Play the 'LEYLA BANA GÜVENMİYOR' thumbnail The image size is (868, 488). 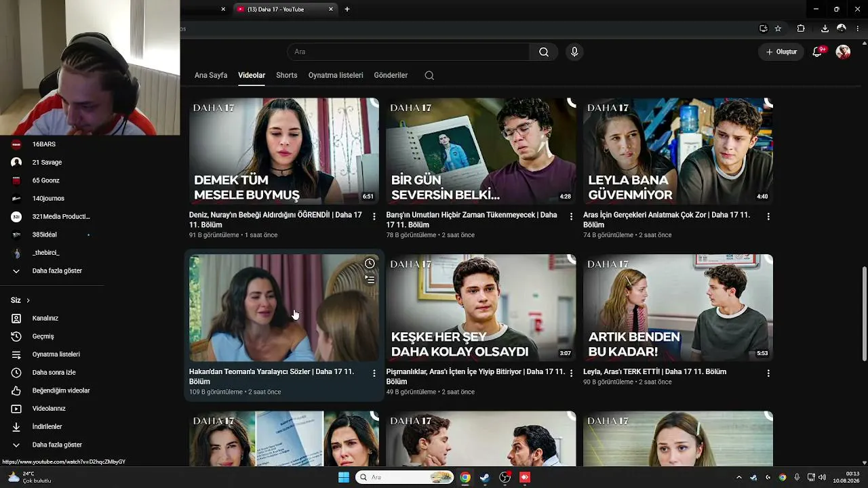pos(678,151)
